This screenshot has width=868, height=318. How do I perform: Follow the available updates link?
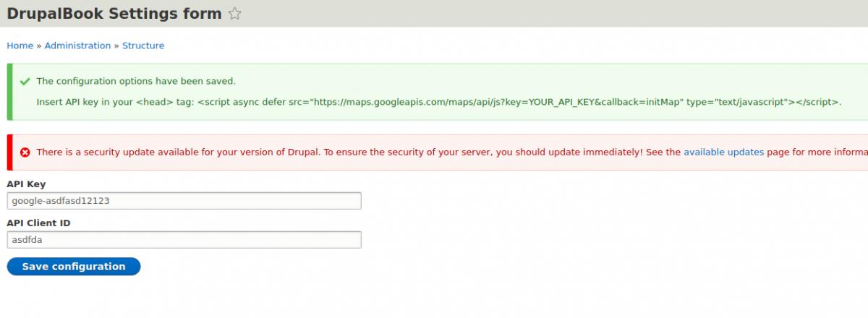[x=723, y=152]
